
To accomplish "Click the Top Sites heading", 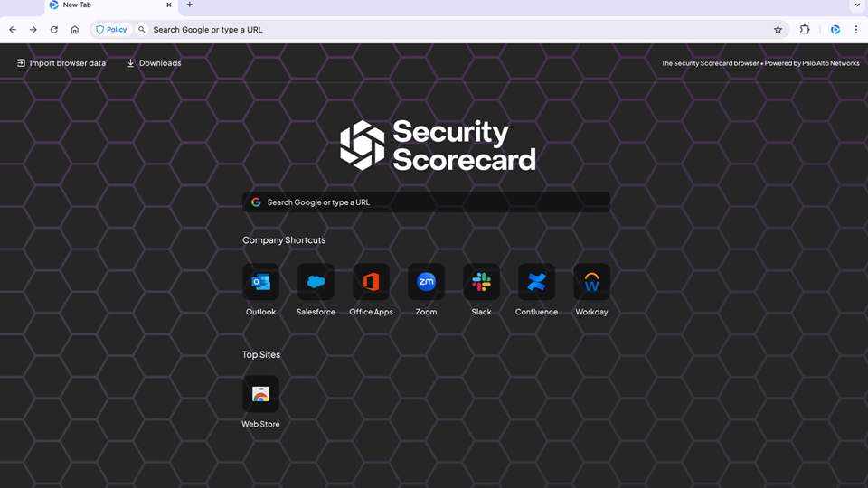I will [x=261, y=354].
